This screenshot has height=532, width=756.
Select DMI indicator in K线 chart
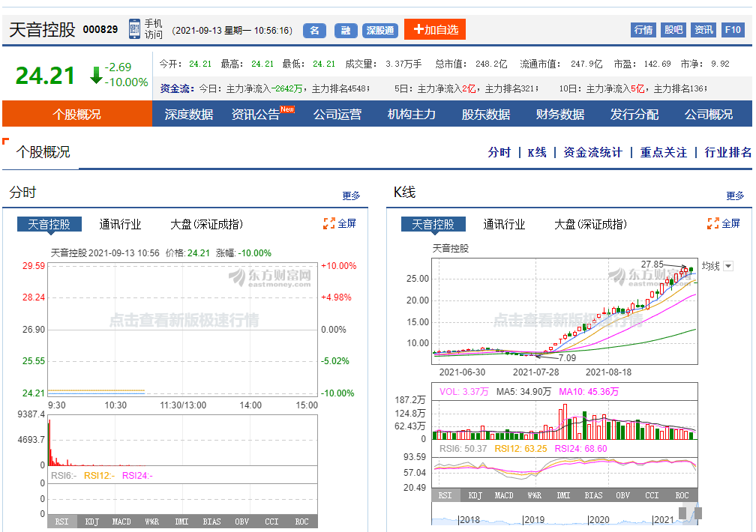(563, 495)
